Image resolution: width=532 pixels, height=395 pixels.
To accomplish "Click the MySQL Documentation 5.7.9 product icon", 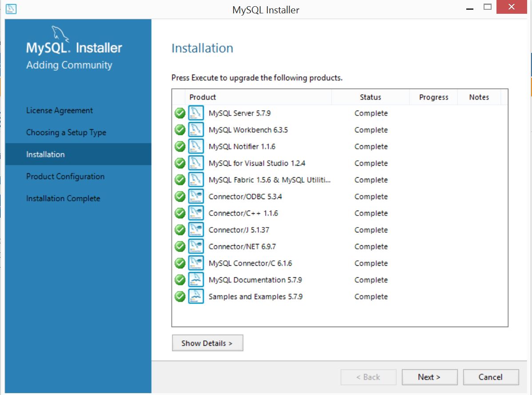I will 196,279.
